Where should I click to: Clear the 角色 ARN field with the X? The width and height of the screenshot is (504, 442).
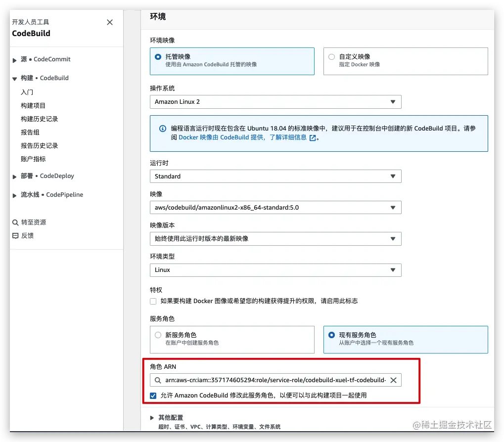(393, 380)
